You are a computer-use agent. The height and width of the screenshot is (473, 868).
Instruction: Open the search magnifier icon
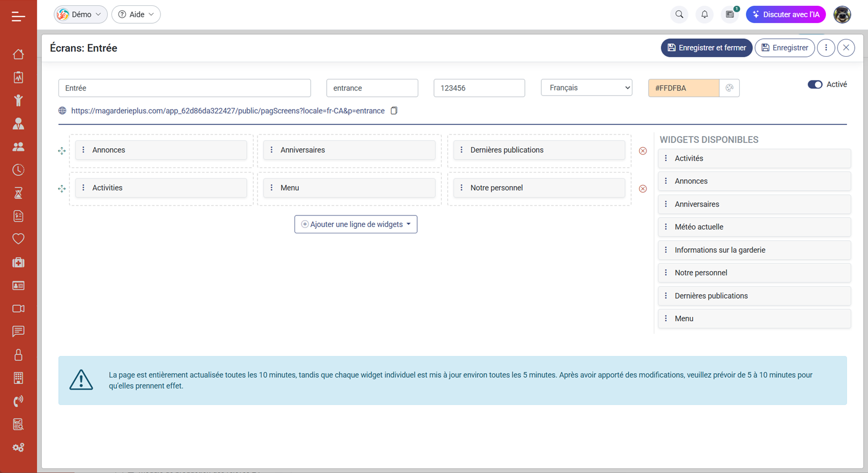(x=679, y=15)
